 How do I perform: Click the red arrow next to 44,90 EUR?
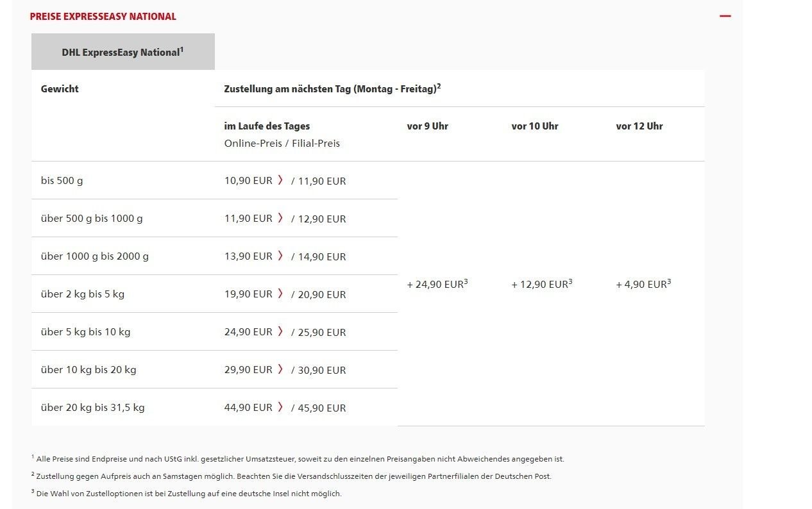pos(280,407)
